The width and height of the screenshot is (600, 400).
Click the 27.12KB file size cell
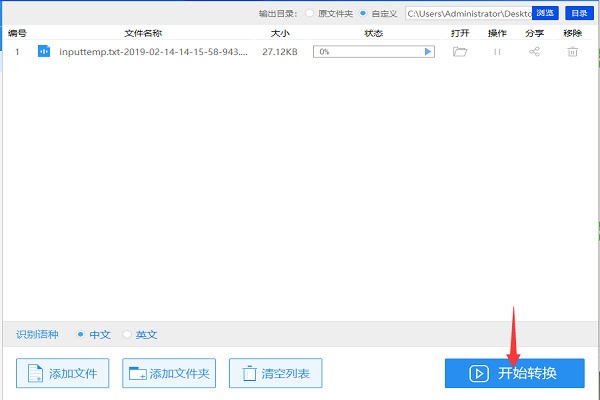[280, 52]
